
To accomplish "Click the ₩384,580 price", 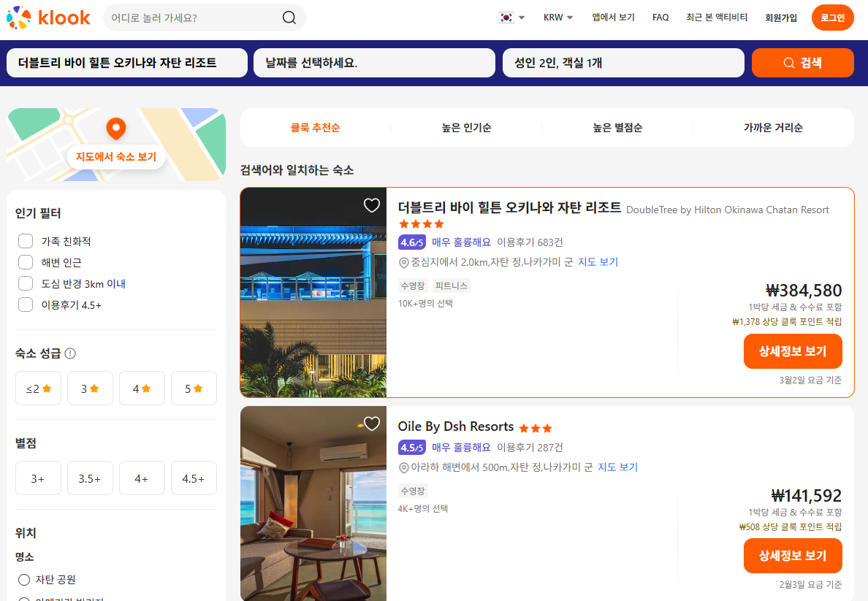I will pos(804,291).
